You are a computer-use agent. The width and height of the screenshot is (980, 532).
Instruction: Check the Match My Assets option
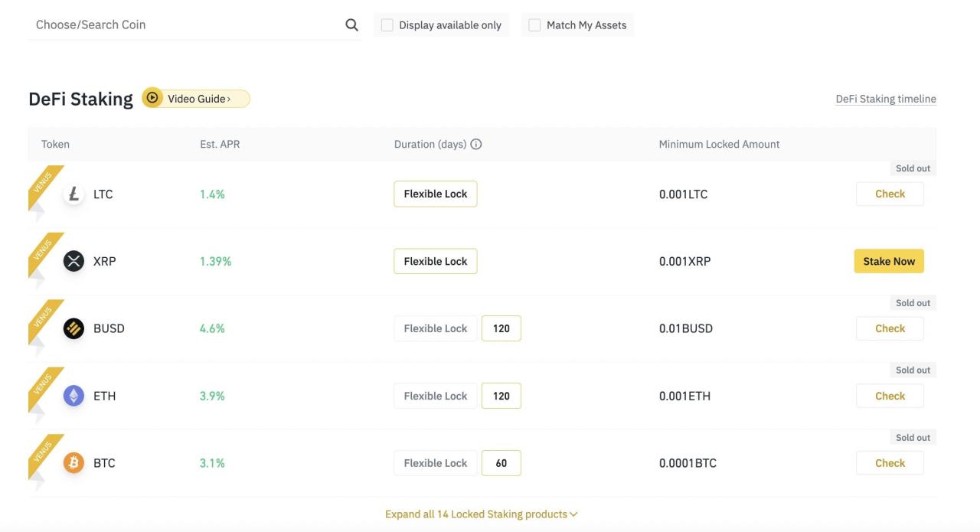pos(533,24)
